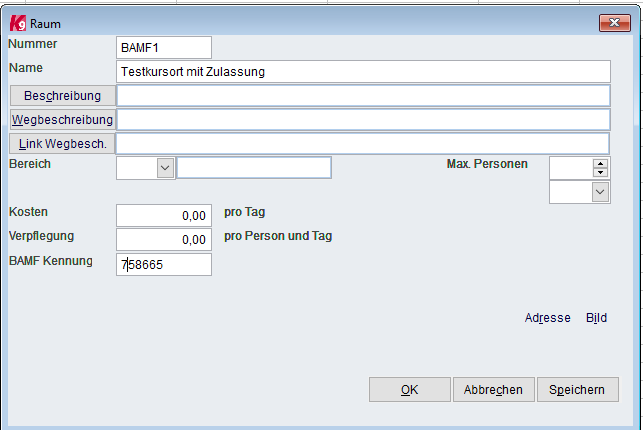Click the Verpflegung amount field
Image resolution: width=643 pixels, height=430 pixels.
[164, 239]
